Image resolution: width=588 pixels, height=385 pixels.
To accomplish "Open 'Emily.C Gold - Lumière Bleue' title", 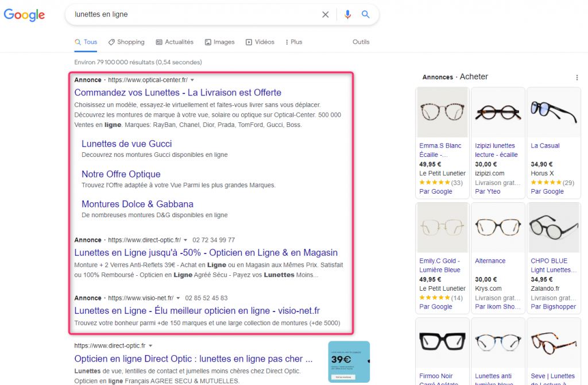I will (x=439, y=265).
